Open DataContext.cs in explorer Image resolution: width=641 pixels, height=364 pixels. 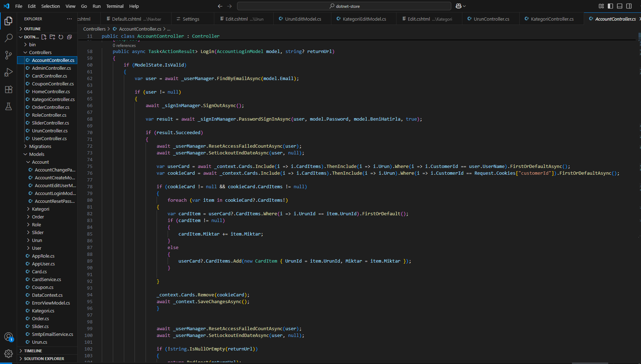47,295
